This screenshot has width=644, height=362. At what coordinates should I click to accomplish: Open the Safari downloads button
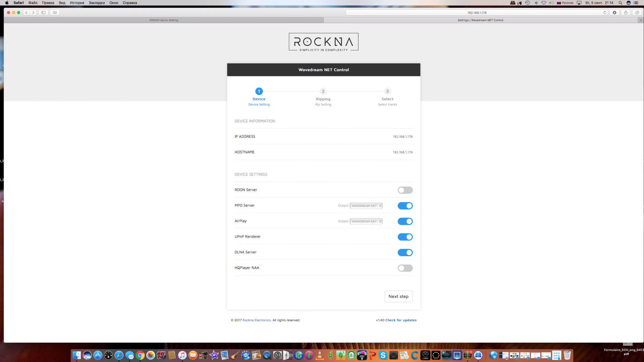pos(614,13)
